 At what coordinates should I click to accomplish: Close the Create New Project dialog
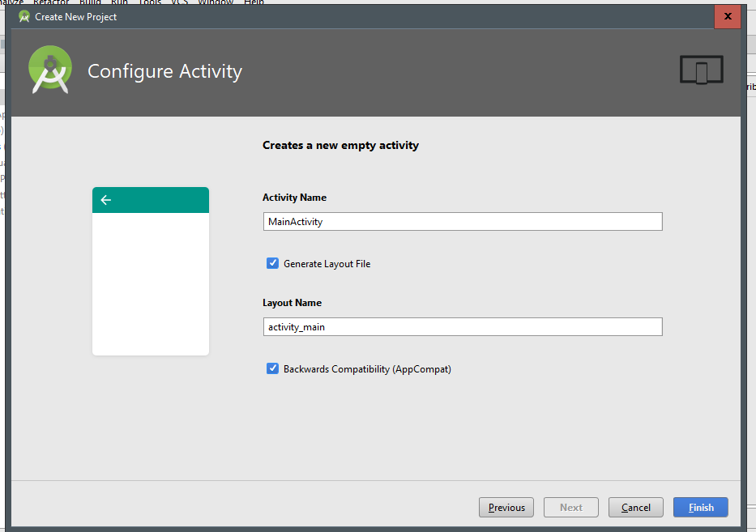[x=728, y=16]
